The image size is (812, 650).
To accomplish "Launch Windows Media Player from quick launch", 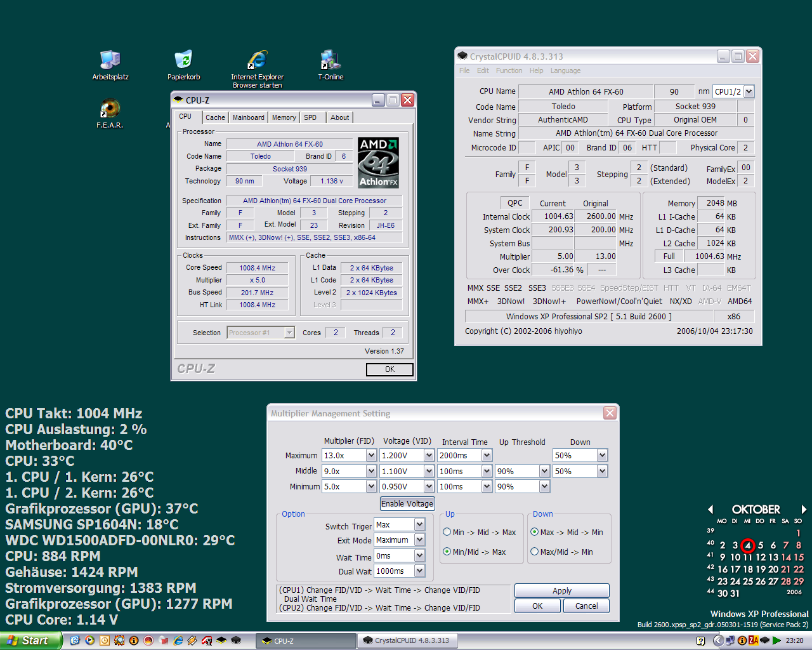I will tap(89, 640).
